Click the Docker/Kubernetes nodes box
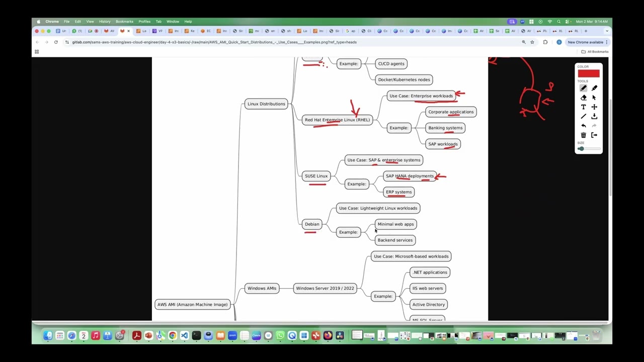Screen dimensions: 644x362 click(404, 79)
